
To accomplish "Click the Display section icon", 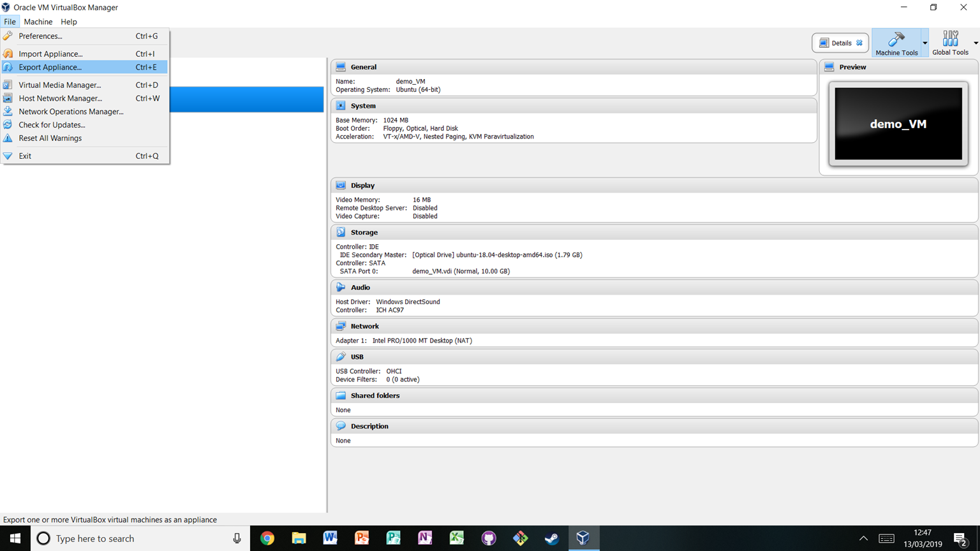I will (x=341, y=185).
